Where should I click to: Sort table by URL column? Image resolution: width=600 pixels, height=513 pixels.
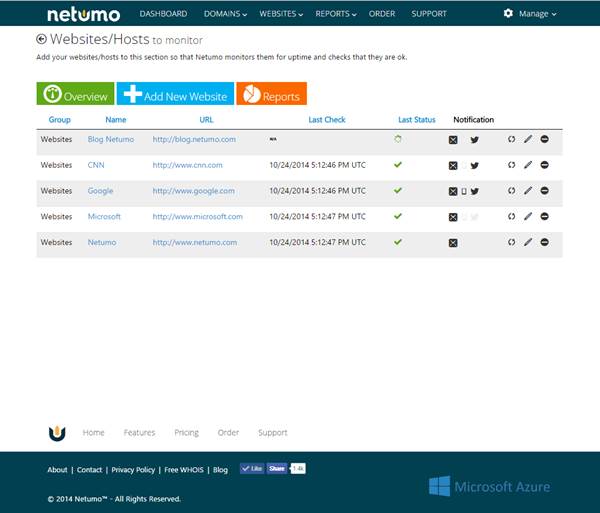206,120
